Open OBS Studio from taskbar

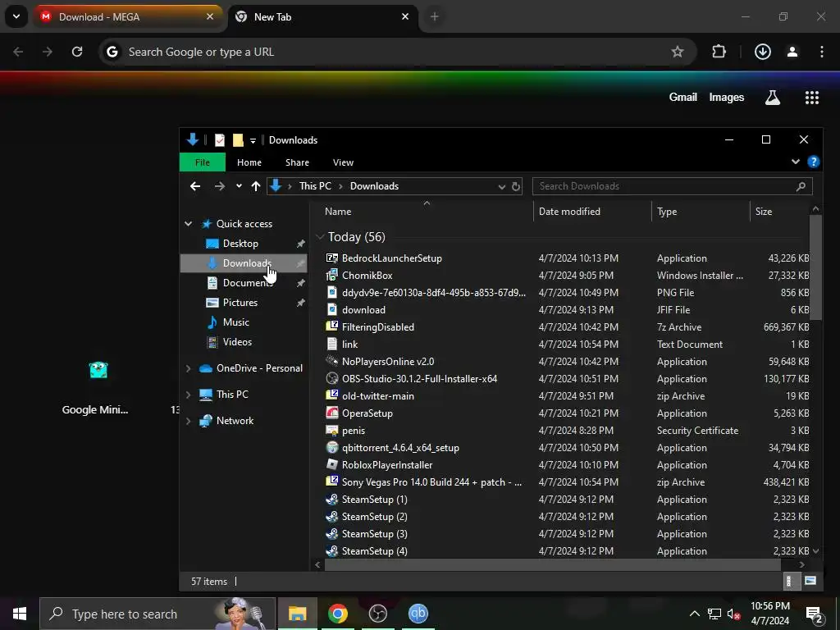pyautogui.click(x=378, y=614)
